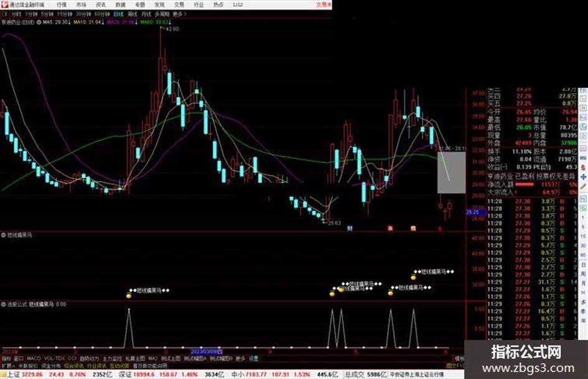
Task: Click the blue 26.25 price label on price axis
Action: [x=476, y=212]
